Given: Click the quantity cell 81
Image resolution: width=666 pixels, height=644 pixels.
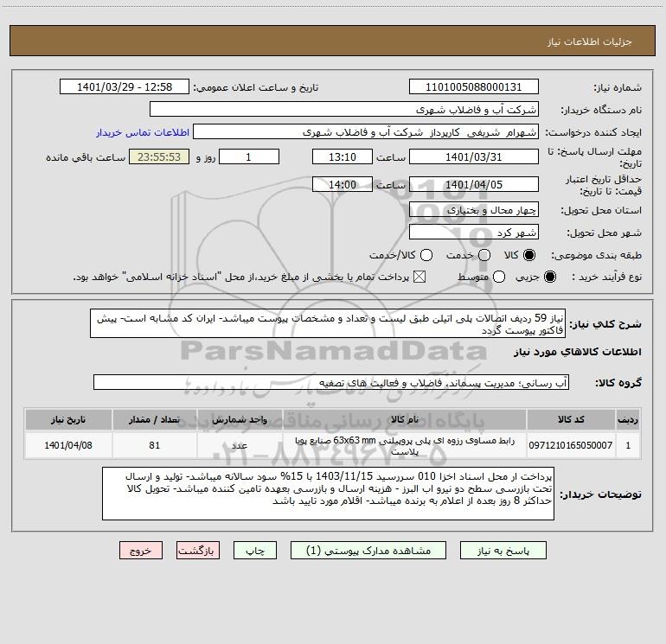Looking at the screenshot, I should pyautogui.click(x=155, y=445).
